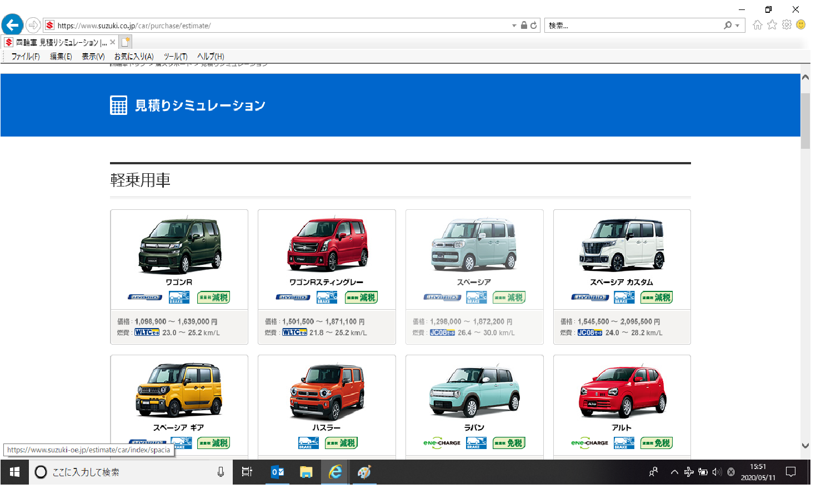The height and width of the screenshot is (504, 831).
Task: Click BRAKE badge under スペーシア カスタム
Action: (624, 298)
